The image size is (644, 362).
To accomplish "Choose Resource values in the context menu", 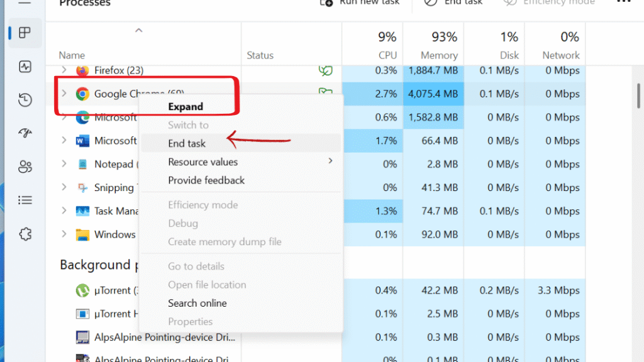I will (x=241, y=162).
